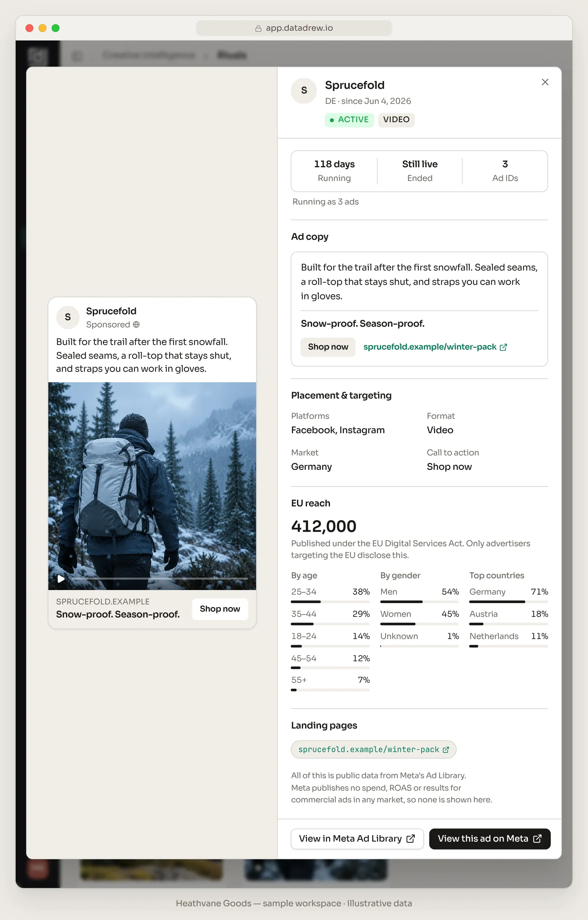588x920 pixels.
Task: Close the Sprucefold ad detail modal
Action: click(x=545, y=82)
